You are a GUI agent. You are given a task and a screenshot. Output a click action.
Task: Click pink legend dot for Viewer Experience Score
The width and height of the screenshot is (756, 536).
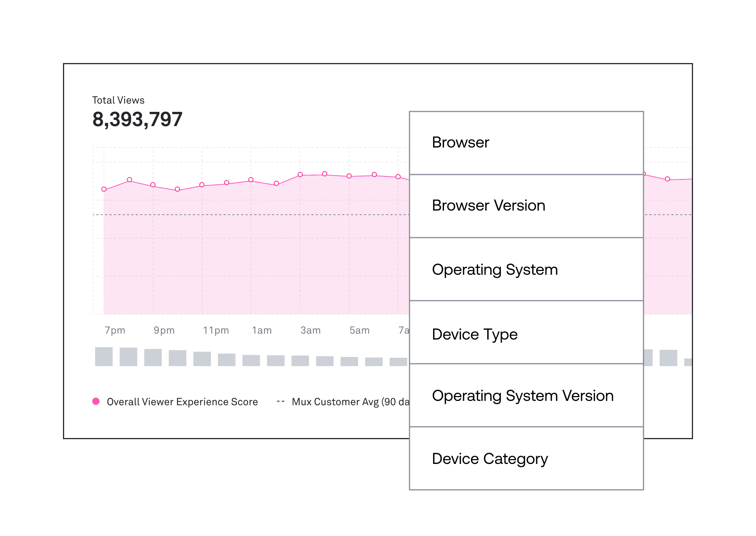pyautogui.click(x=96, y=401)
